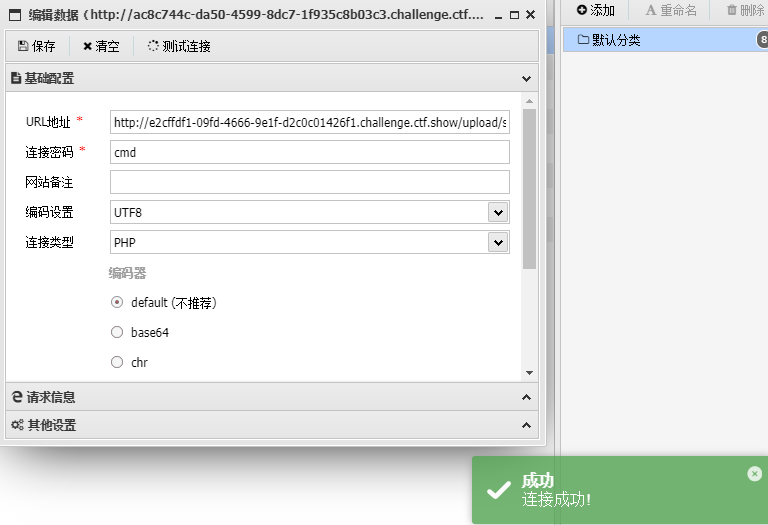Click the 编辑数据 dialog title text
Image resolution: width=768 pixels, height=525 pixels.
tap(256, 15)
